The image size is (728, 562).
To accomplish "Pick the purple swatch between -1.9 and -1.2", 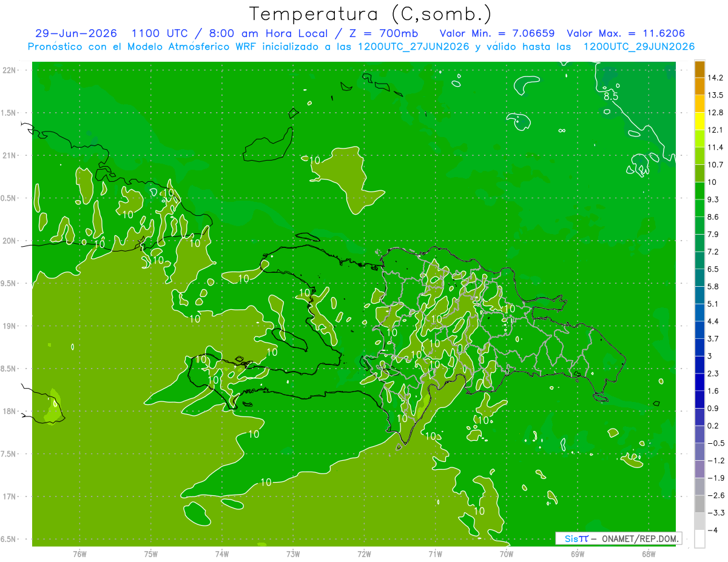I will (x=699, y=469).
